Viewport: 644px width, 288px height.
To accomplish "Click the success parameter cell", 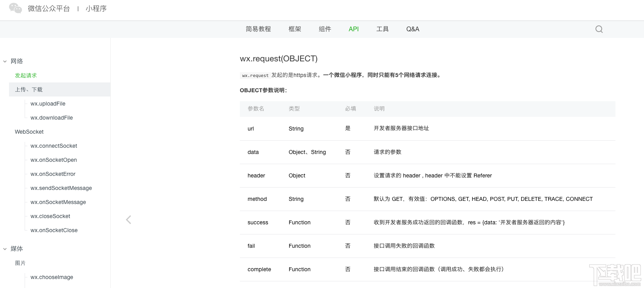I will [258, 222].
